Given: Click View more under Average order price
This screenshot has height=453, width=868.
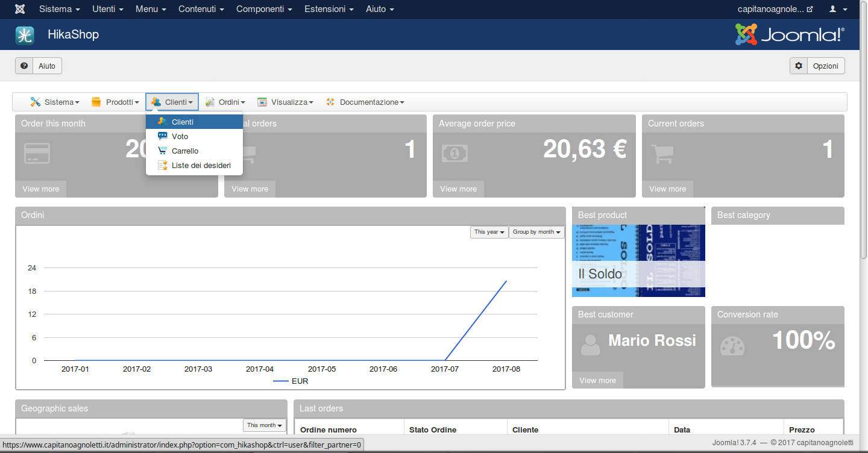Looking at the screenshot, I should point(458,189).
